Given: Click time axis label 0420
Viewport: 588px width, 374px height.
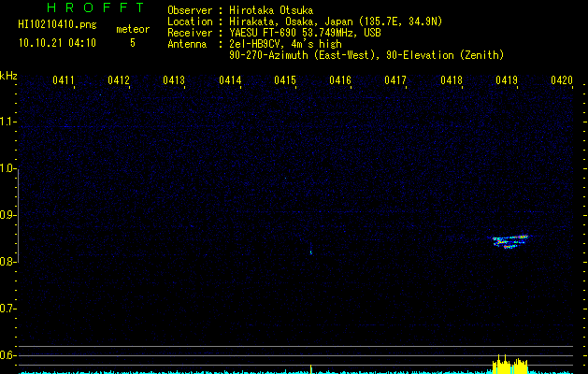Looking at the screenshot, I should coord(562,80).
